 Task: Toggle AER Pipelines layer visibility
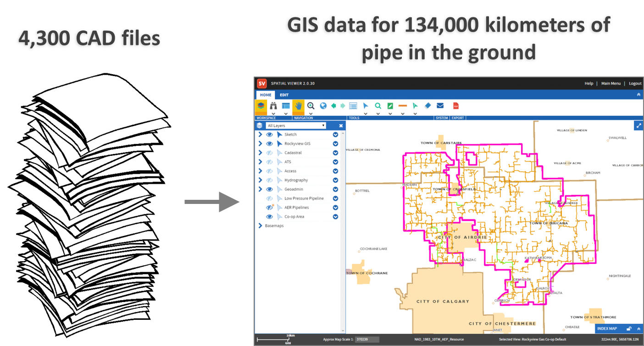[270, 208]
